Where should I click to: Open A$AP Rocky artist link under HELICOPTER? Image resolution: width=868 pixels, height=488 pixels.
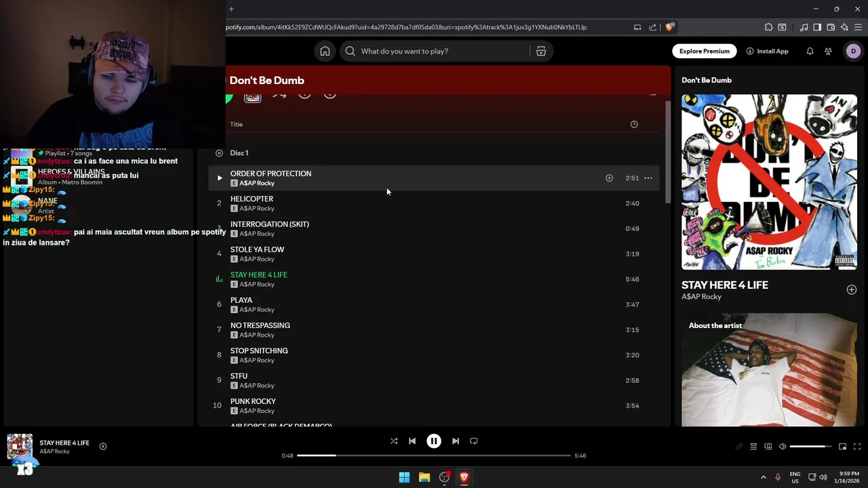point(256,209)
